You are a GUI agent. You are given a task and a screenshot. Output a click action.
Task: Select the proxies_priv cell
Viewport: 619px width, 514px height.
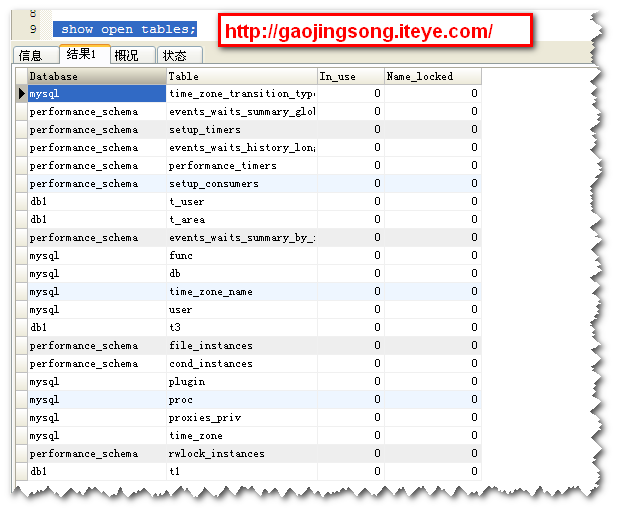(242, 417)
